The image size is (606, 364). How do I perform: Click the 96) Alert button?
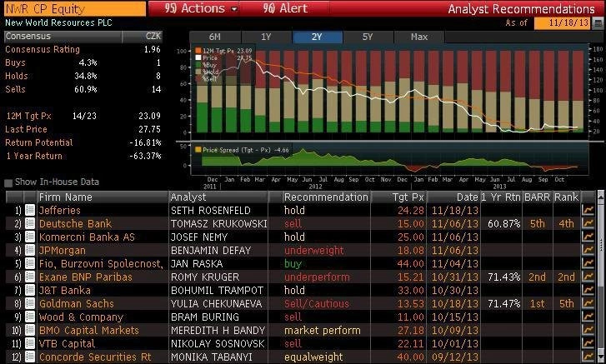tap(285, 8)
